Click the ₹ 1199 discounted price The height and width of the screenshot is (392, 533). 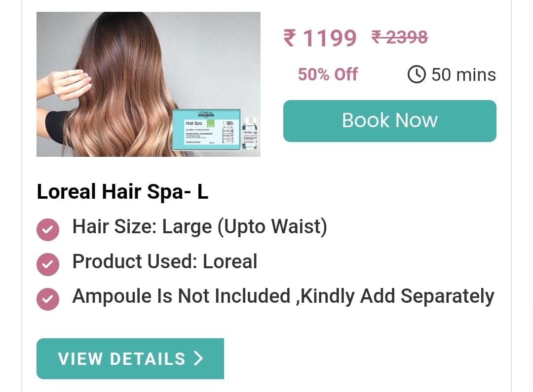point(320,37)
